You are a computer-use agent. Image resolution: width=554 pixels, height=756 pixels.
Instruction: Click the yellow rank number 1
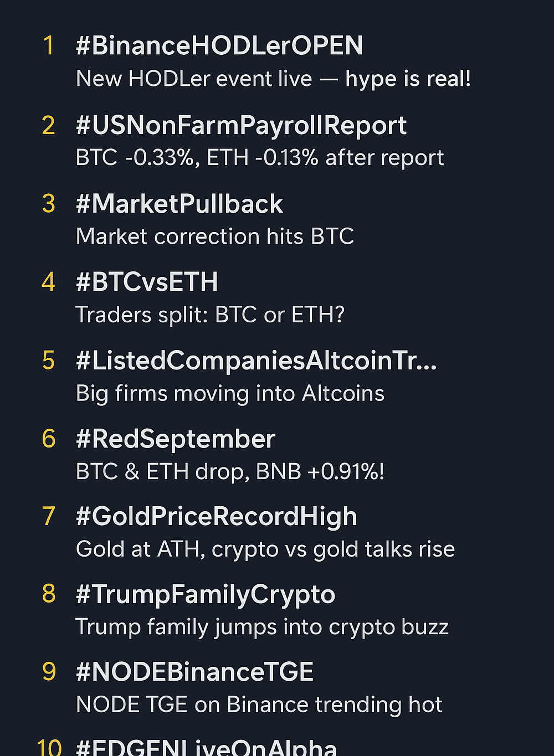[49, 45]
